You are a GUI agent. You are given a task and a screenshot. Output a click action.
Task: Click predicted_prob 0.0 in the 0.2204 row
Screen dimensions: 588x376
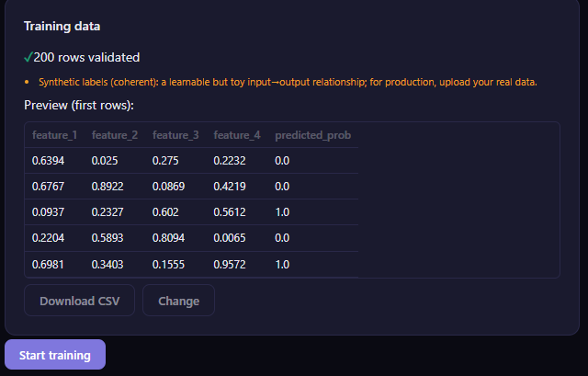click(x=282, y=238)
